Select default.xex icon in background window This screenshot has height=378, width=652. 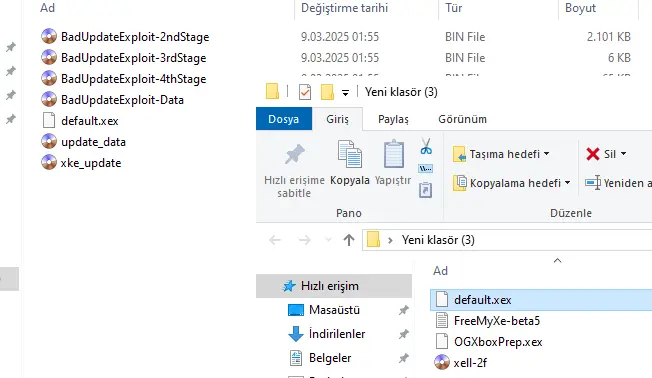[x=49, y=121]
